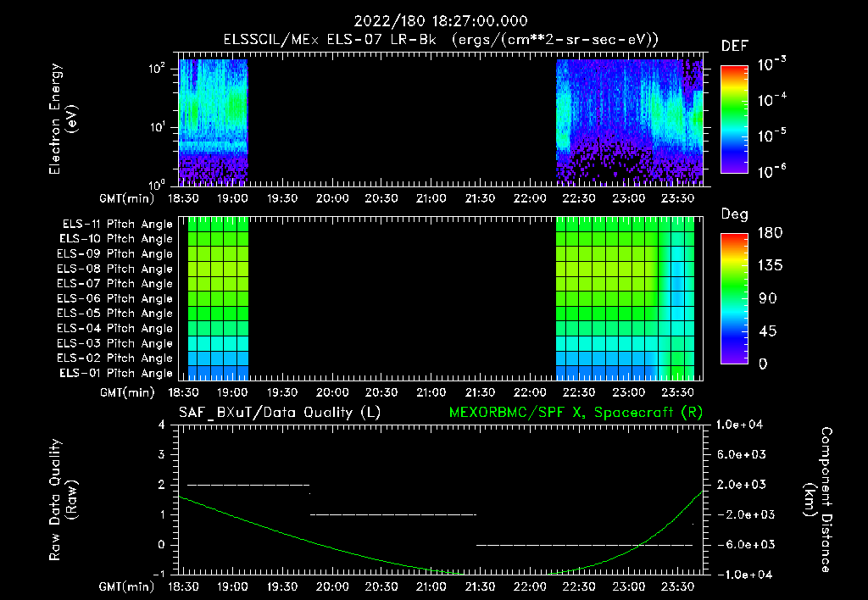Click the GMT(min) label under the bottom panel
Screen dimensions: 868x600
tap(127, 587)
